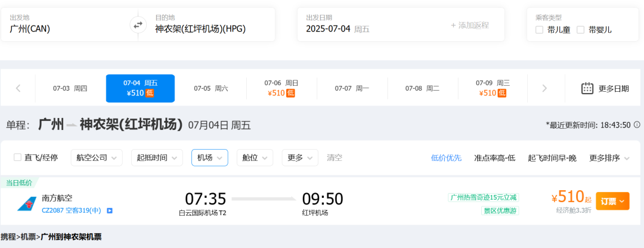Tick the 带儿童 checkbox
Screen dimensions: 644x248
(x=539, y=30)
